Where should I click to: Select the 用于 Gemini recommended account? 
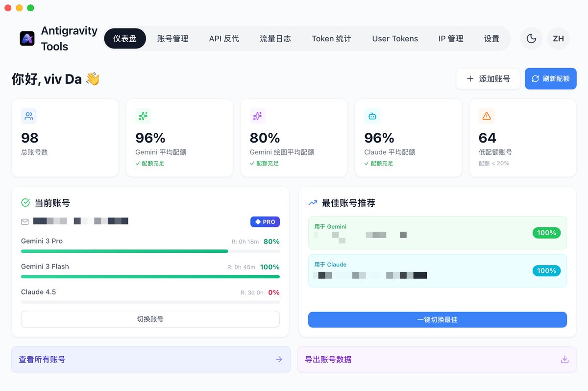click(x=438, y=233)
